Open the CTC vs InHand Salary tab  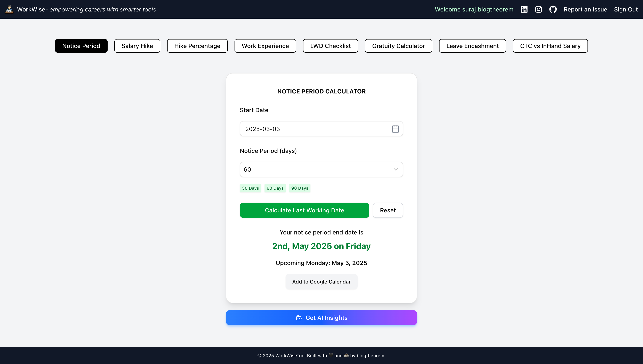click(x=550, y=46)
